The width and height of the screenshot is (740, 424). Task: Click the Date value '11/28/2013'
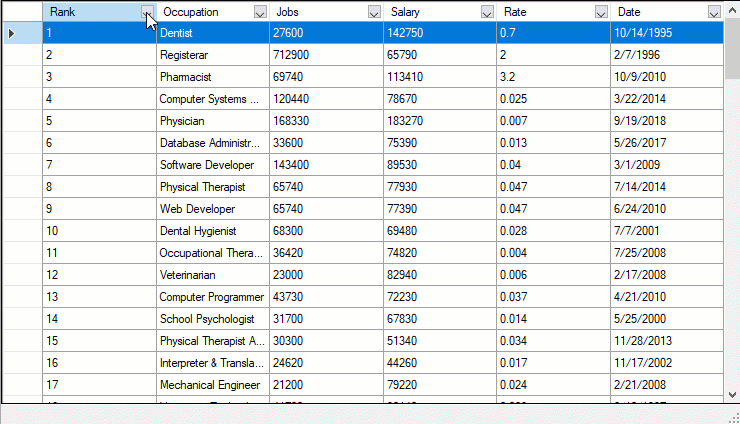[667, 341]
